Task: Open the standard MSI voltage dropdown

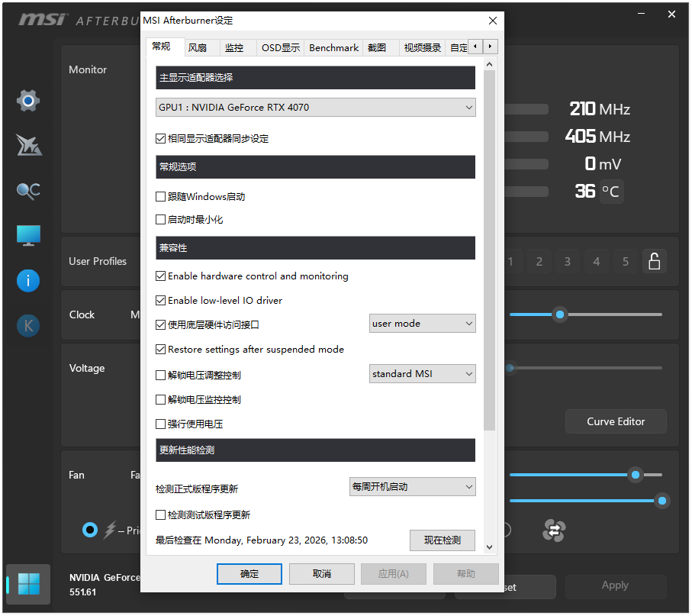Action: [422, 373]
